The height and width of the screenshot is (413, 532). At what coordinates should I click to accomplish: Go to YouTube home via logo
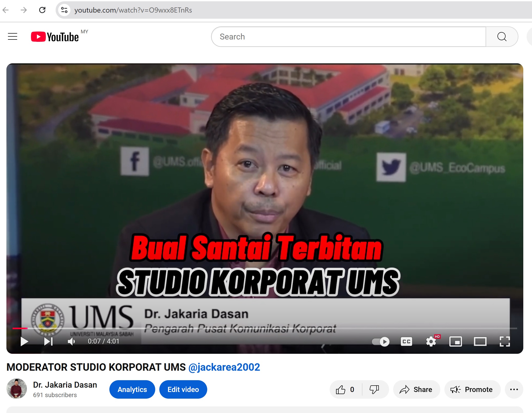[55, 37]
